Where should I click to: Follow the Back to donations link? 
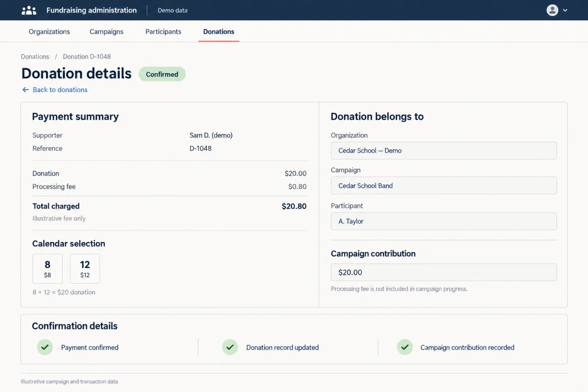pos(60,90)
